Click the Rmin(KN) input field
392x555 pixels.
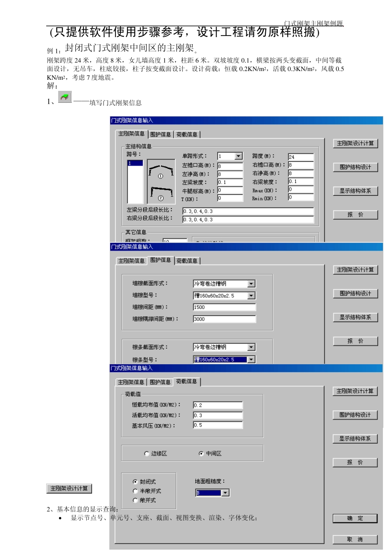coord(301,197)
